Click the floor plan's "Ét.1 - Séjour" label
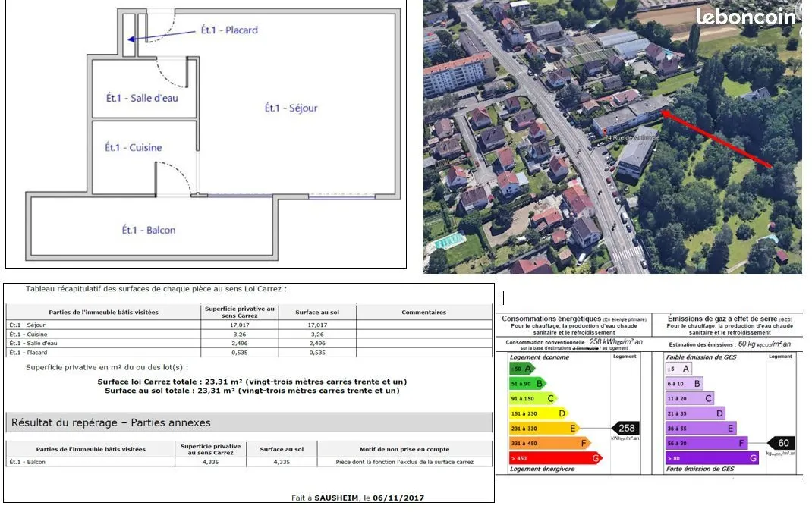Image resolution: width=812 pixels, height=512 pixels. click(291, 108)
